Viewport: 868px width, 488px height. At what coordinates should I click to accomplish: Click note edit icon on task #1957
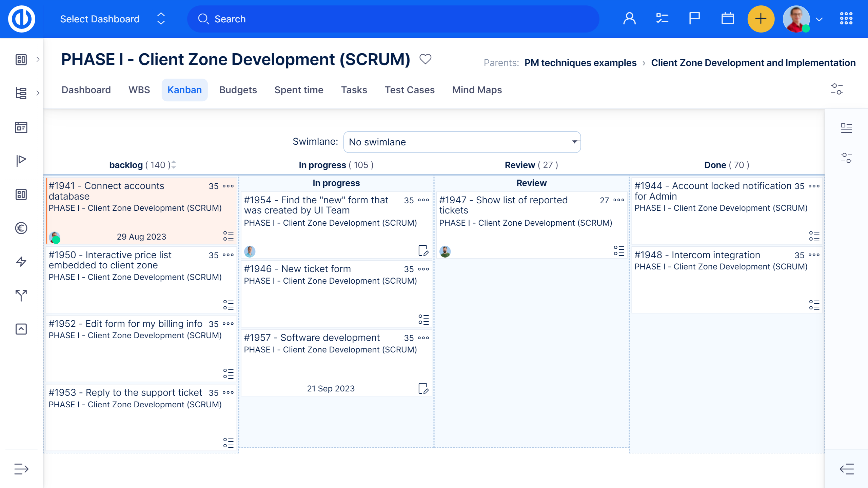tap(423, 388)
